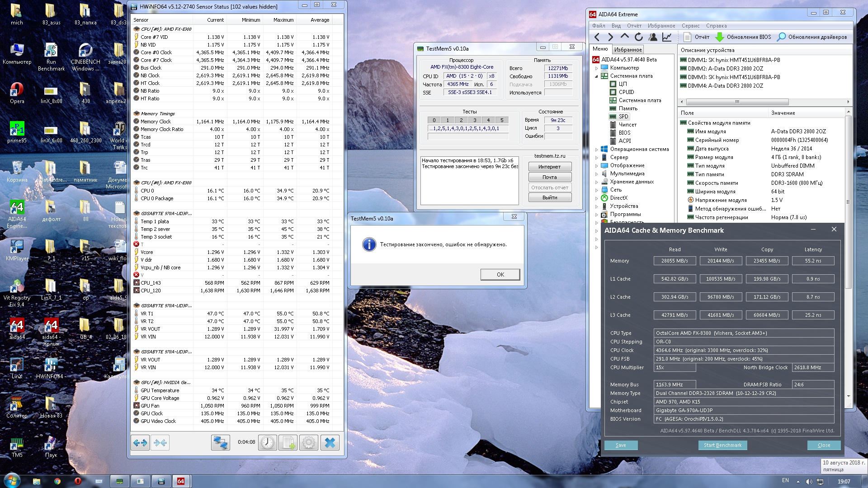Click the horizontal scrollbar under DIMM list
Image resolution: width=868 pixels, height=488 pixels.
coord(737,102)
